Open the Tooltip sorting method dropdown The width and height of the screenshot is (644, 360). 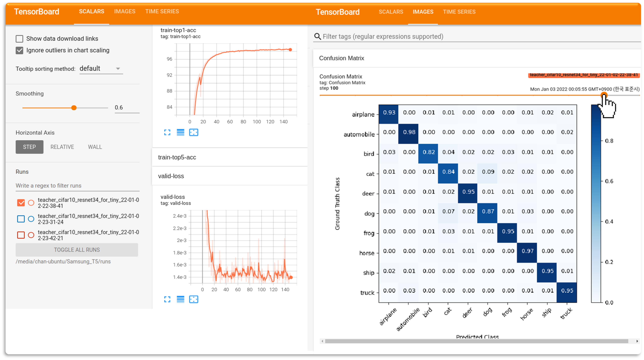101,69
